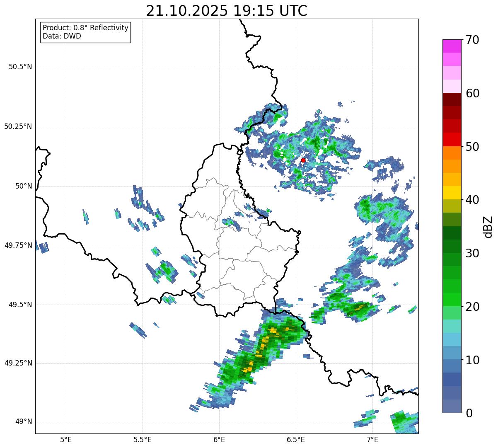Click the colorbar tick label 50
The height and width of the screenshot is (448, 498).
[x=472, y=147]
